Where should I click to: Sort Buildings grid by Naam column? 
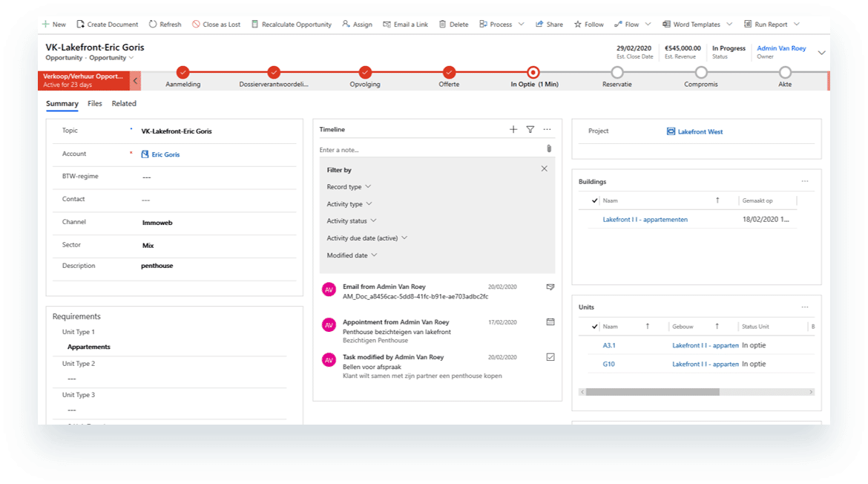pos(610,200)
